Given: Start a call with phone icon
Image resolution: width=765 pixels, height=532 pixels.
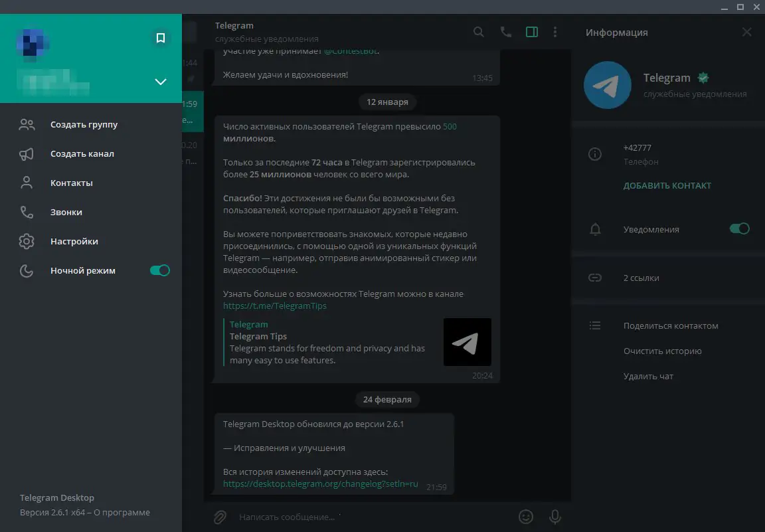Looking at the screenshot, I should point(506,33).
